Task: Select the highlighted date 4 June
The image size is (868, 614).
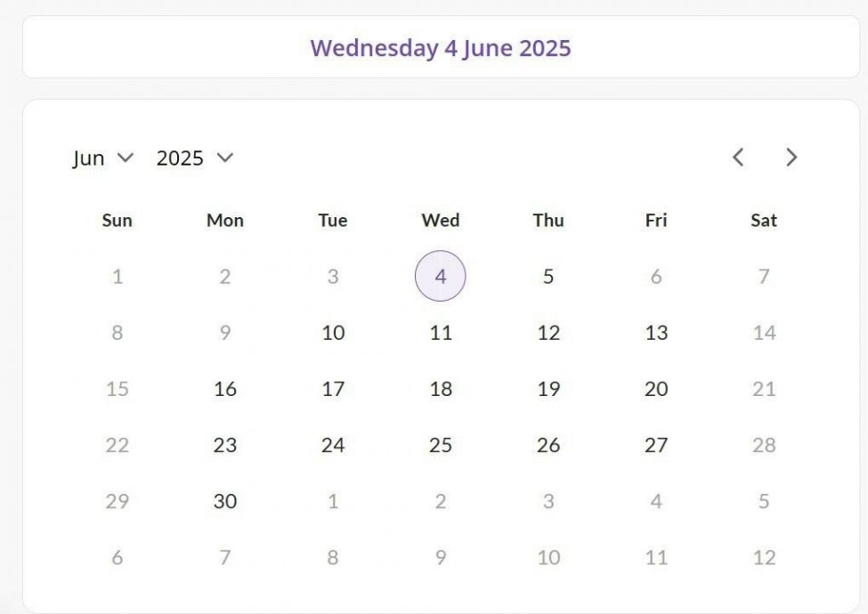Action: [x=440, y=276]
